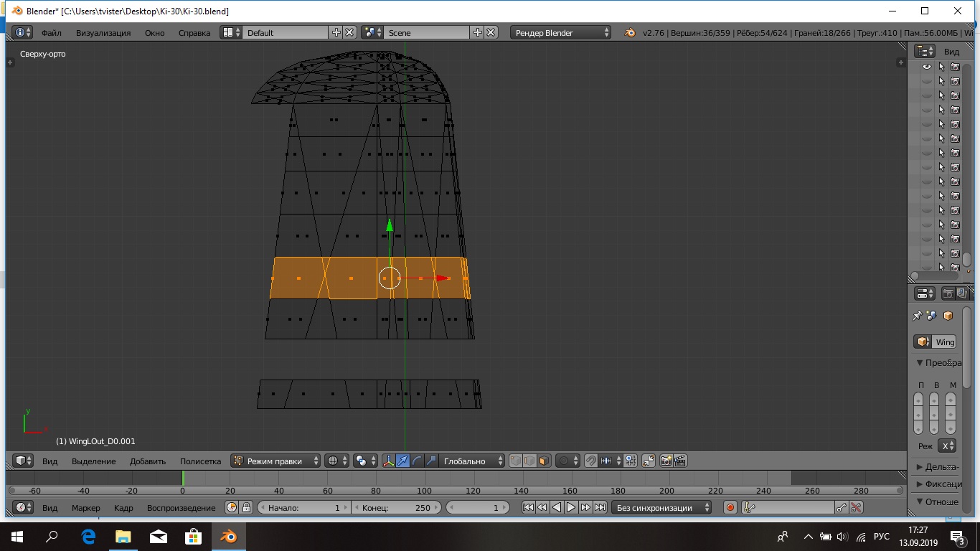The image size is (980, 551).
Task: Jump to the end frame of timeline
Action: tap(600, 508)
